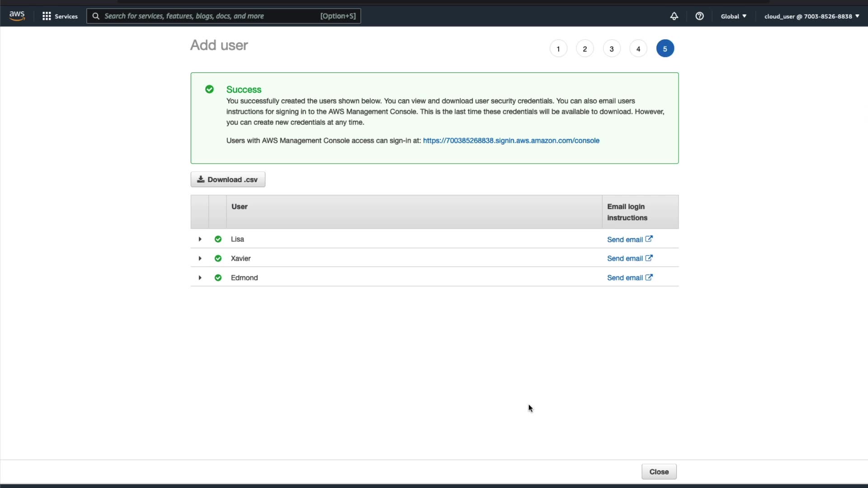Screen dimensions: 868x488
Task: Click external link icon in Lisa's row
Action: (x=649, y=239)
